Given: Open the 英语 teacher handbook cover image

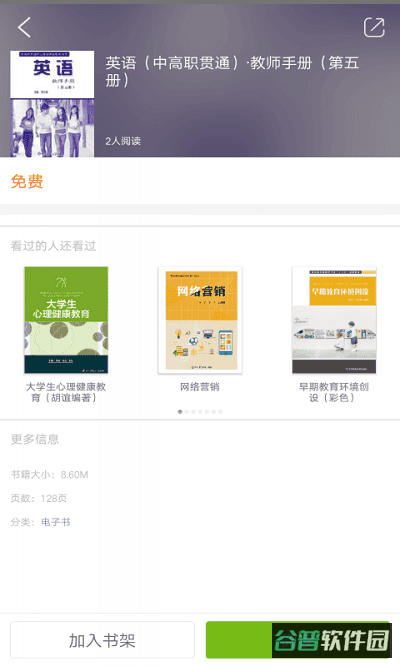Looking at the screenshot, I should click(x=52, y=104).
